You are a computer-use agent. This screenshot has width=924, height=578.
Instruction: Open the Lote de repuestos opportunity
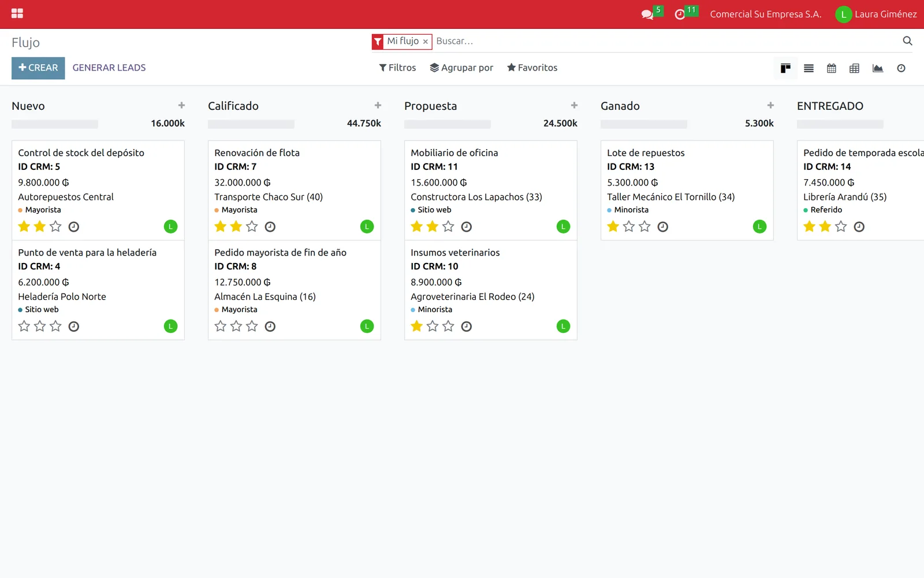coord(687,190)
